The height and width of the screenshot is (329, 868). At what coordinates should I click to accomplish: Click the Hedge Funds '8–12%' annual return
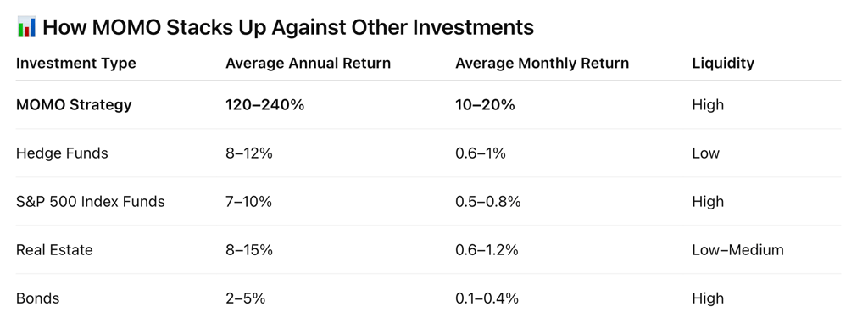pyautogui.click(x=248, y=153)
